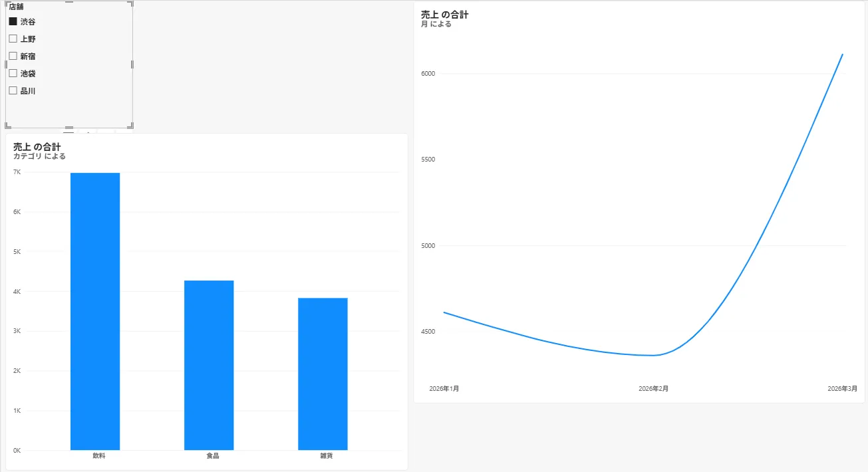Click the 食品 bar in the category chart

click(209, 365)
